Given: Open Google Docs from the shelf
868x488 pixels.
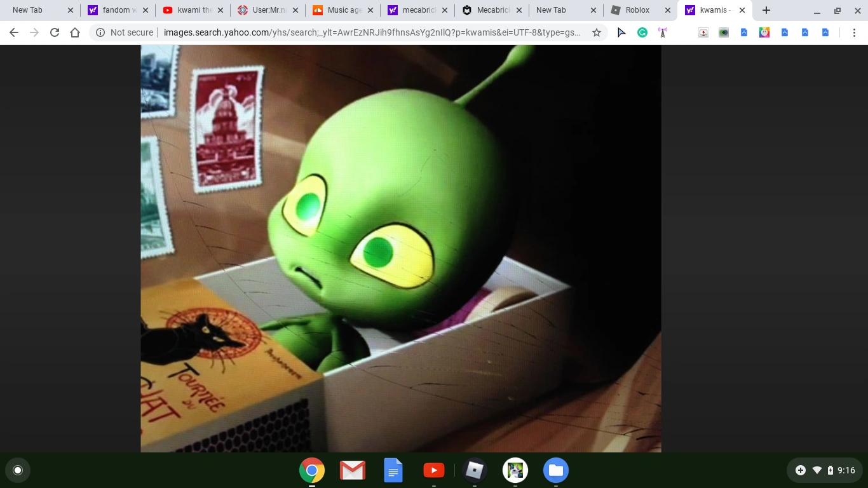Looking at the screenshot, I should (x=393, y=470).
